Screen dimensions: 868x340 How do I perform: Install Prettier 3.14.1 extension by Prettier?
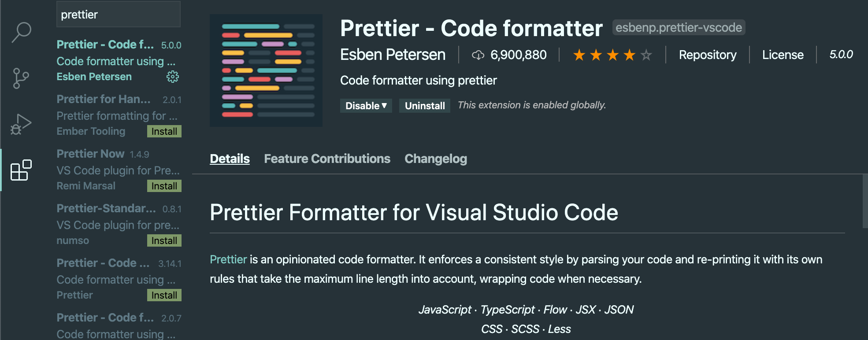(164, 295)
